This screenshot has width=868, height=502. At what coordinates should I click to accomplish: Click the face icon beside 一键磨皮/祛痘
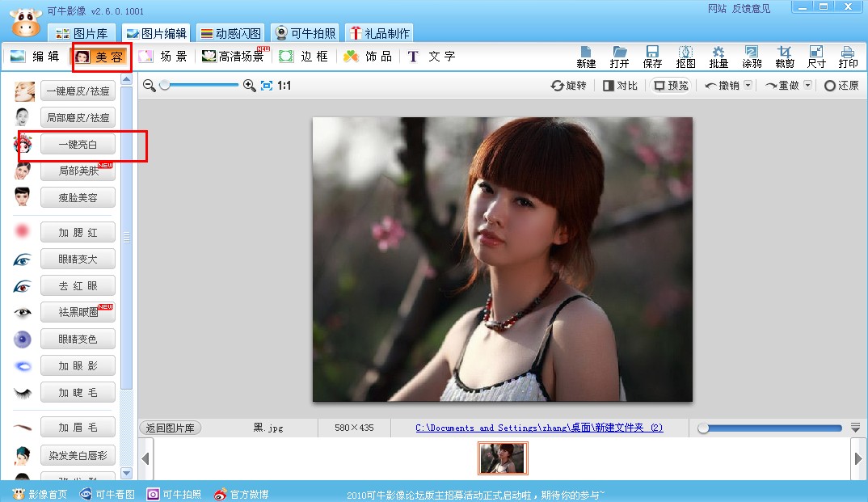23,91
